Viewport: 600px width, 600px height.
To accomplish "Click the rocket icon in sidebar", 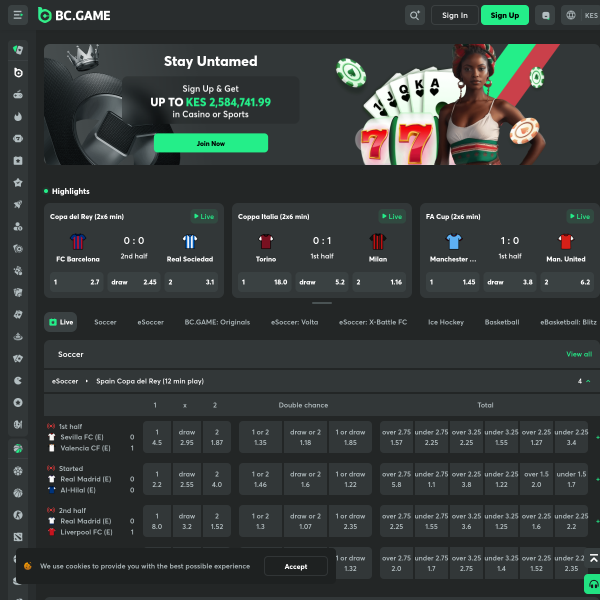I will point(18,204).
